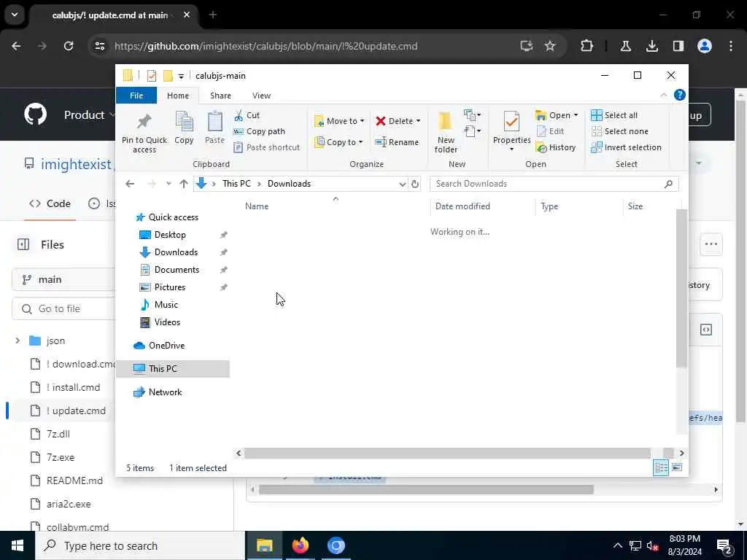Click Copy path in ribbon
The image size is (747, 560).
point(259,131)
